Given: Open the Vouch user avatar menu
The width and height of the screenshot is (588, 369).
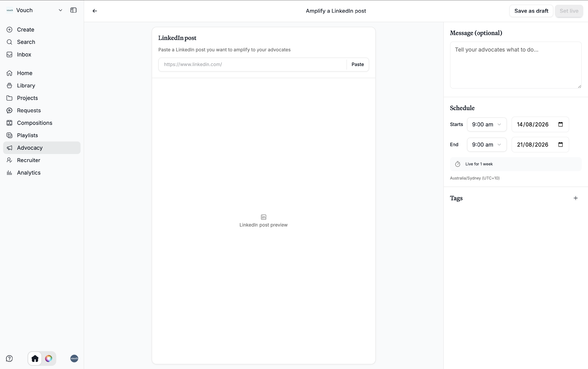Looking at the screenshot, I should (74, 358).
